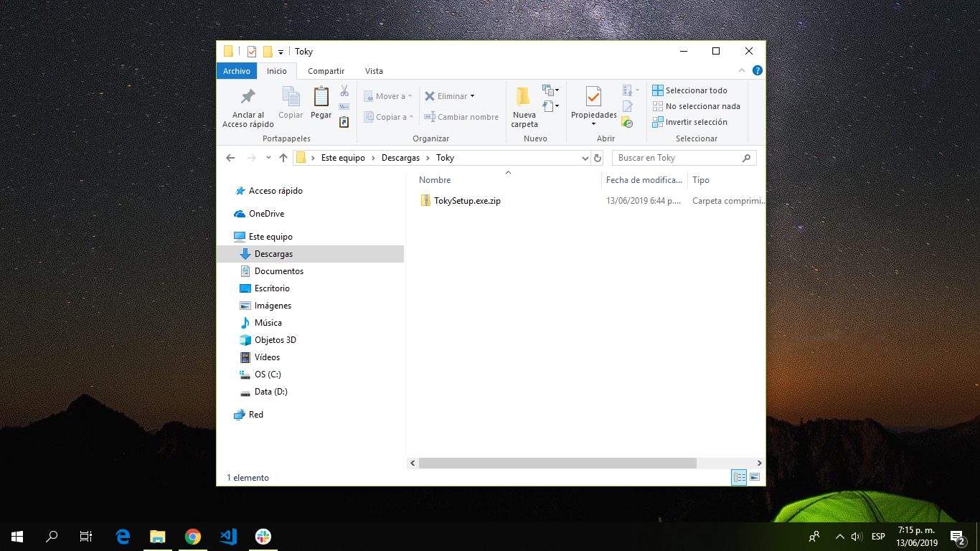Click the refresh button beside the address bar
This screenshot has height=551, width=980.
click(x=598, y=158)
